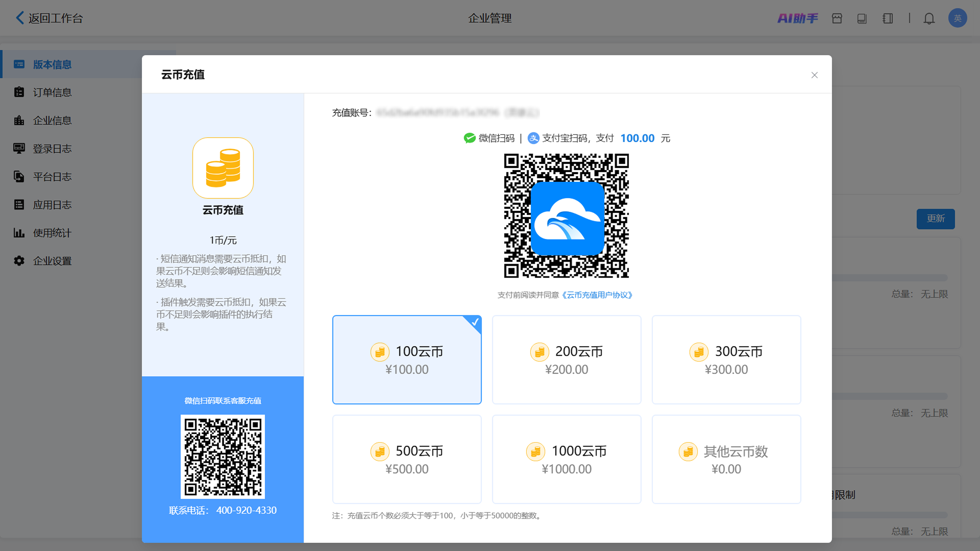Click the 登录日志 monitor icon
980x551 pixels.
click(19, 148)
